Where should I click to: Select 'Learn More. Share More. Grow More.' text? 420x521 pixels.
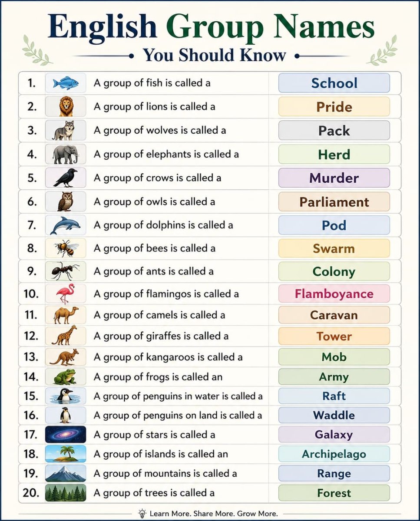(x=214, y=513)
